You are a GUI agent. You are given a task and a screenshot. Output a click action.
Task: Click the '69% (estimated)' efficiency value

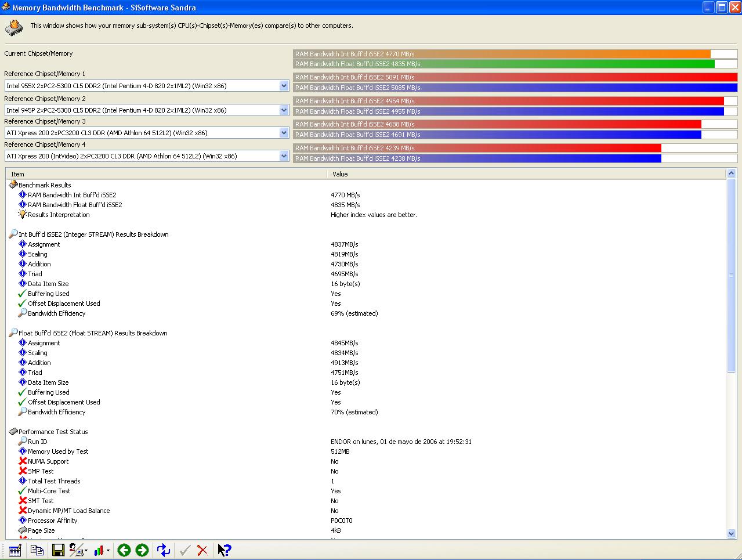(354, 313)
